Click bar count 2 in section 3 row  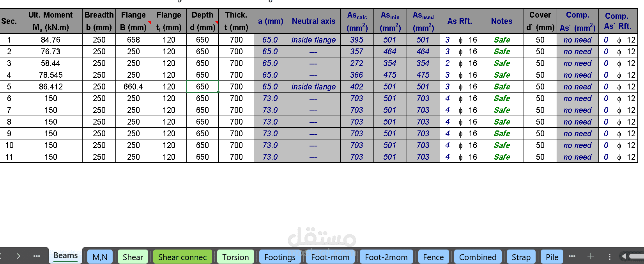448,63
